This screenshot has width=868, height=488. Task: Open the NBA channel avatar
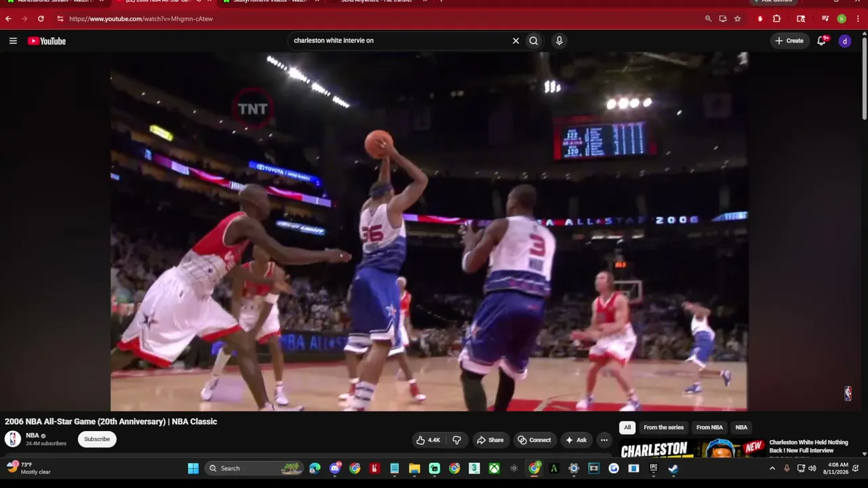(13, 439)
